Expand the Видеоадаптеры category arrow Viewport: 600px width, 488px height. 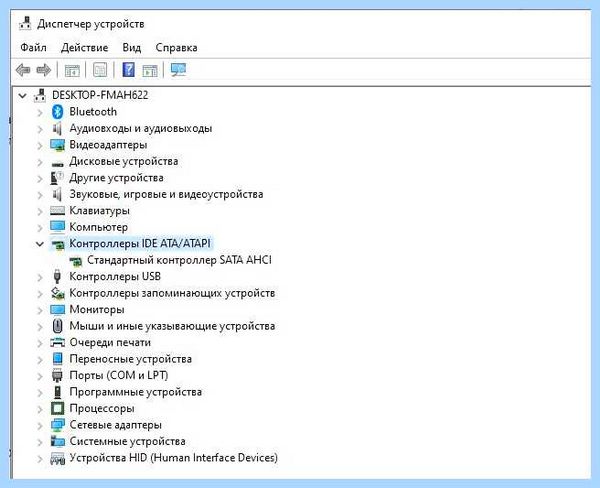click(39, 145)
